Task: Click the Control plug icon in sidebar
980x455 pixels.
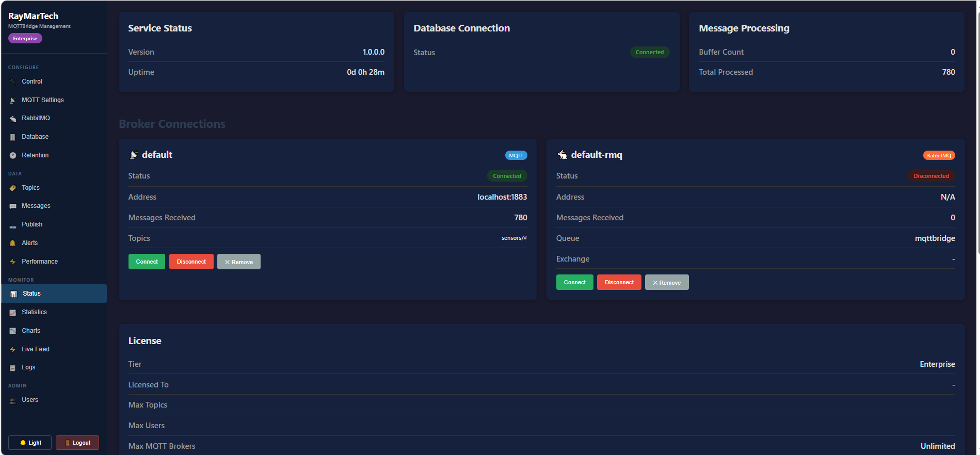Action: 13,82
